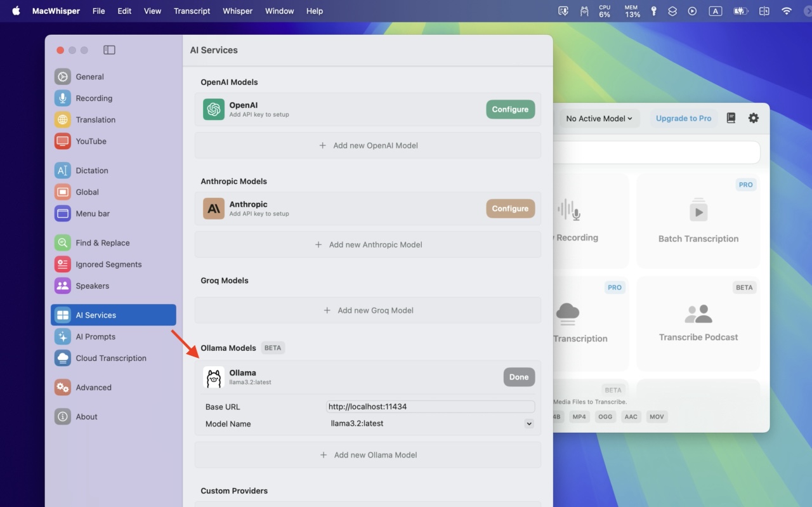Open the Edit menu
Screen dimensions: 812x507
coord(124,11)
